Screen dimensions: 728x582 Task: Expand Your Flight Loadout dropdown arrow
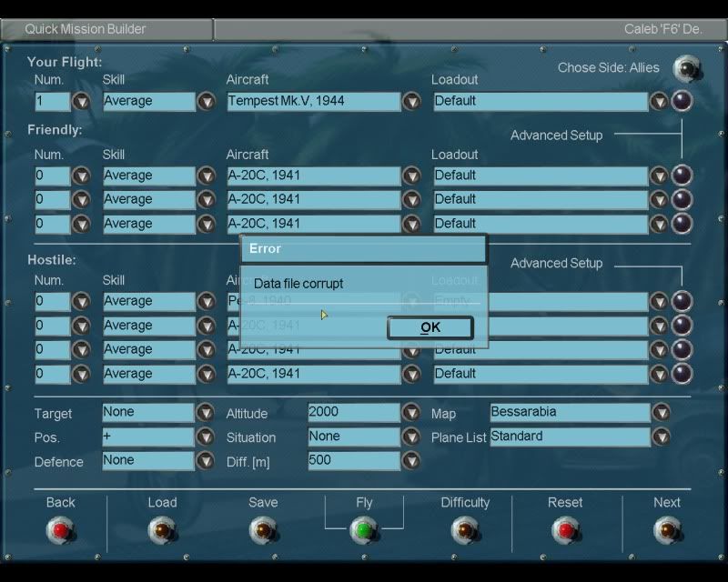click(x=659, y=101)
